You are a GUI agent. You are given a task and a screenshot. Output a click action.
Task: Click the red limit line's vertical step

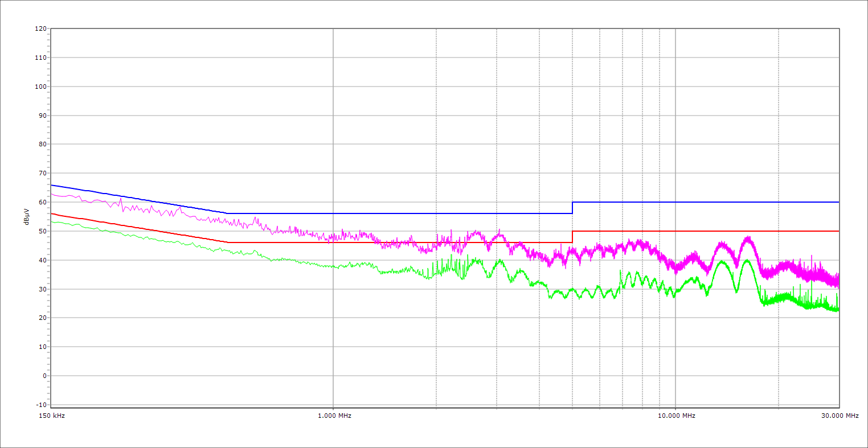coord(572,237)
